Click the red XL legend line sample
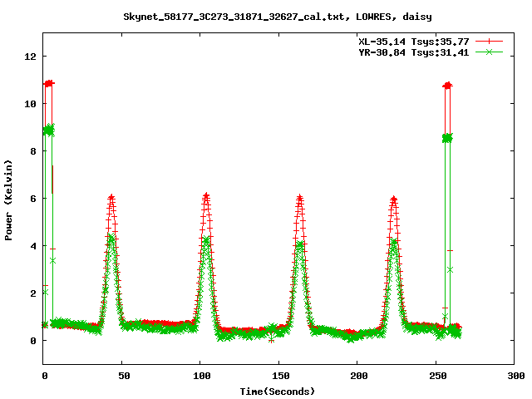This screenshot has height=399, width=532. [x=489, y=42]
